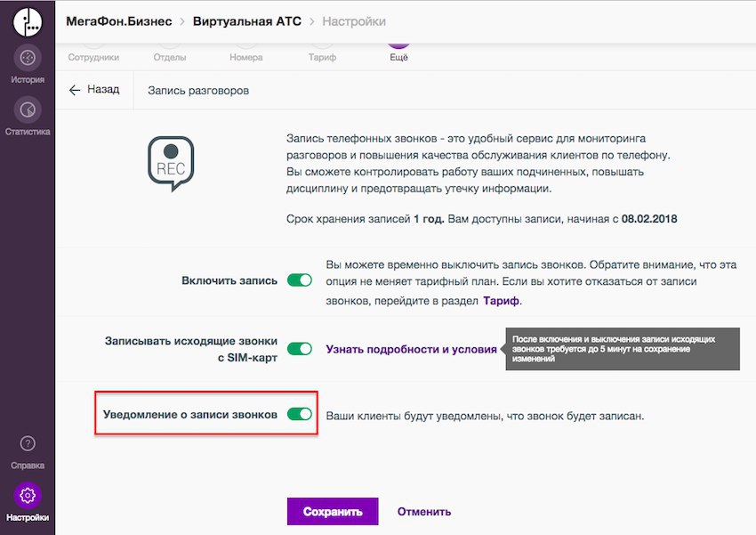Screen dimensions: 756x535
Task: Click the gray tooltip about 5 минут
Action: pyautogui.click(x=623, y=349)
